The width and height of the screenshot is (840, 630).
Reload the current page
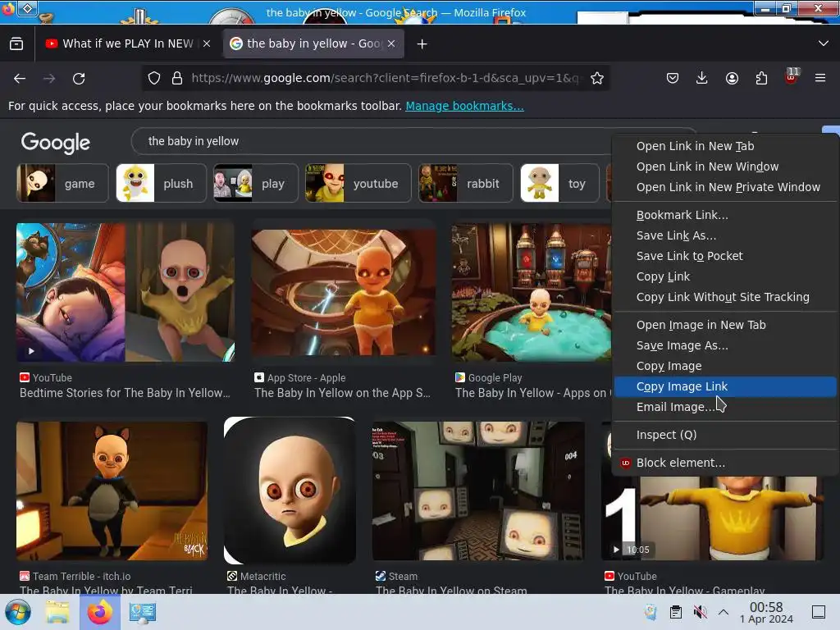coord(79,79)
